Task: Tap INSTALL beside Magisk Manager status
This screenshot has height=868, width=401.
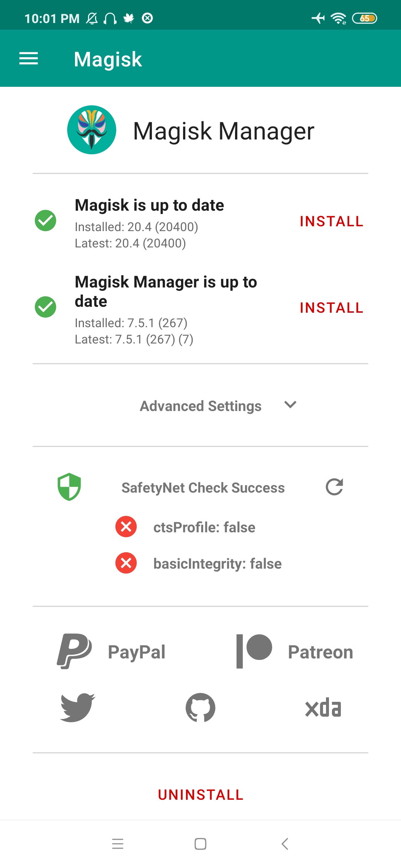Action: [332, 308]
